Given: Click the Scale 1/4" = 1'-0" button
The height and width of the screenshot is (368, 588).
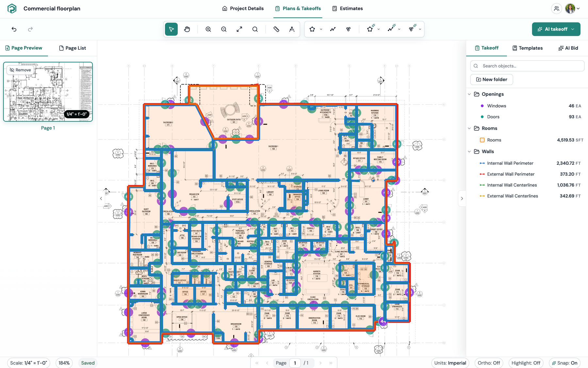Looking at the screenshot, I should click(x=28, y=363).
